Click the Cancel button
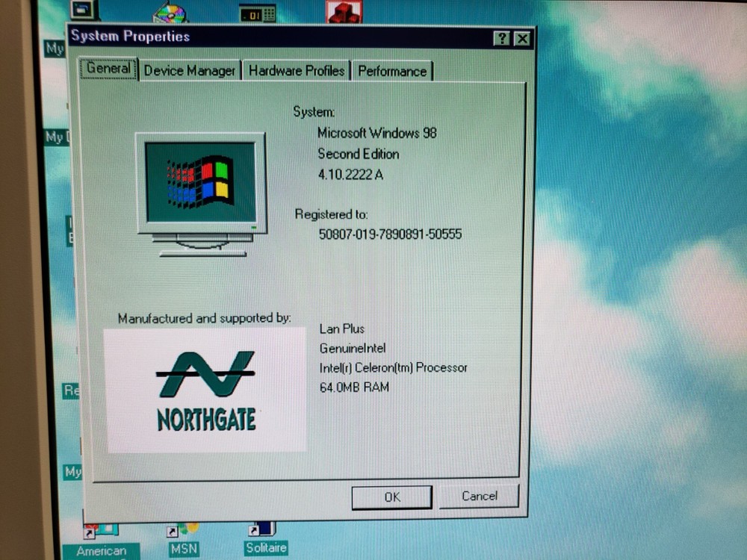 (x=480, y=497)
